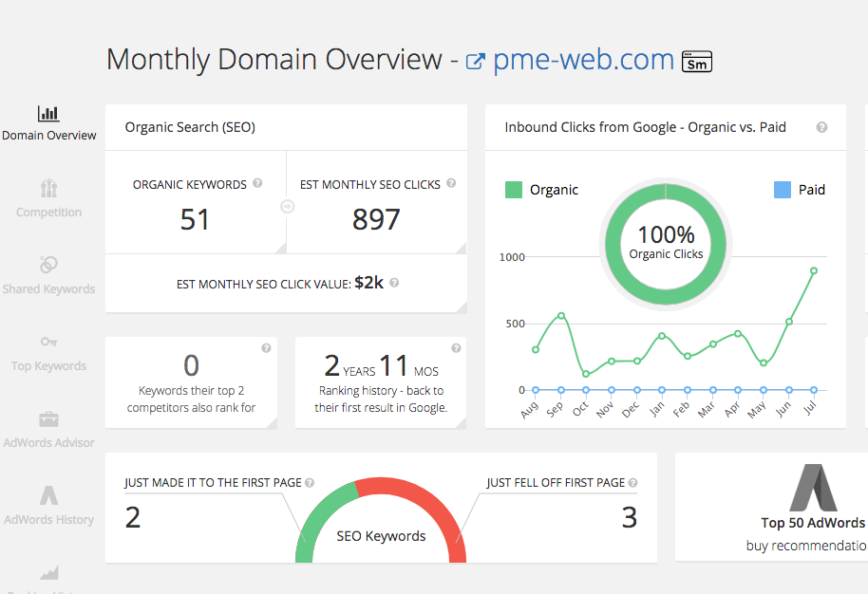Toggle Paid legend blue swatch
This screenshot has height=594, width=868.
[783, 190]
